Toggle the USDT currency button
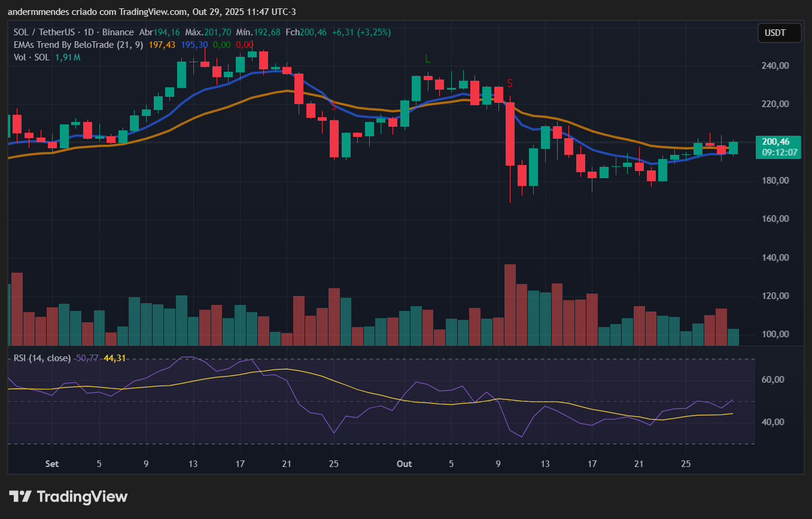The height and width of the screenshot is (519, 812). coord(779,33)
